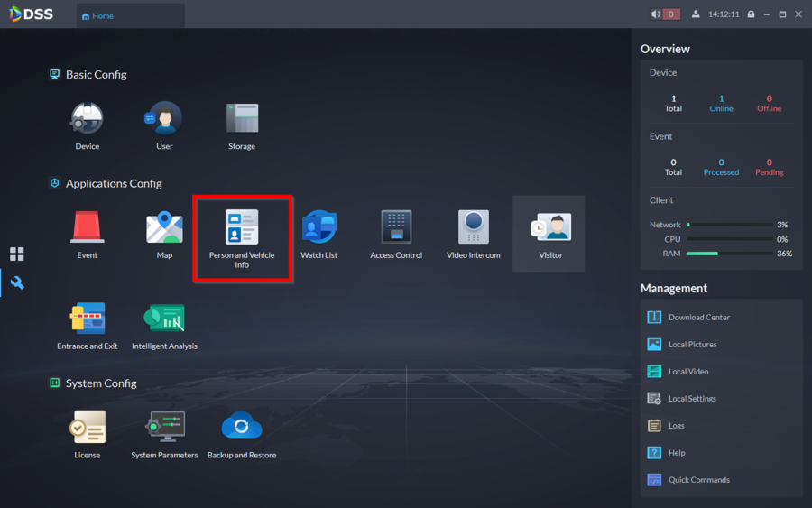This screenshot has height=508, width=812.
Task: Open Local Settings in Management
Action: point(682,398)
